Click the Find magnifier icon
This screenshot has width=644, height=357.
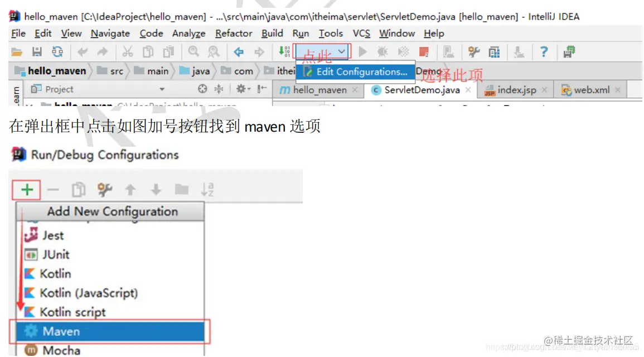[x=193, y=52]
